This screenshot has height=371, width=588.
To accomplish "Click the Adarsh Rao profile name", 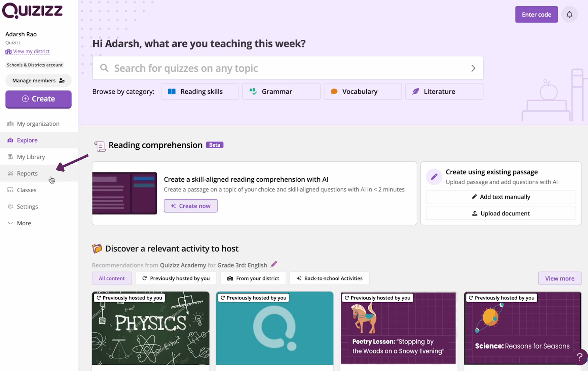I will 21,34.
